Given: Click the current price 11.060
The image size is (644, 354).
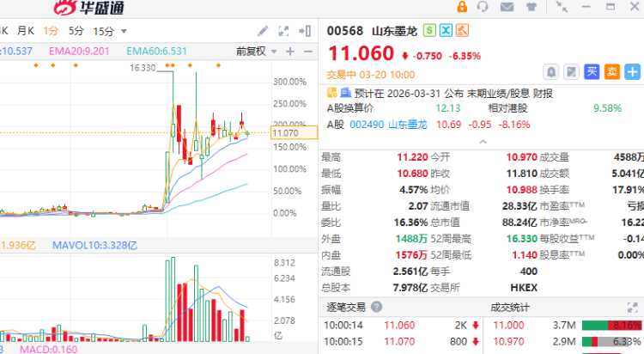Looking at the screenshot, I should [361, 53].
